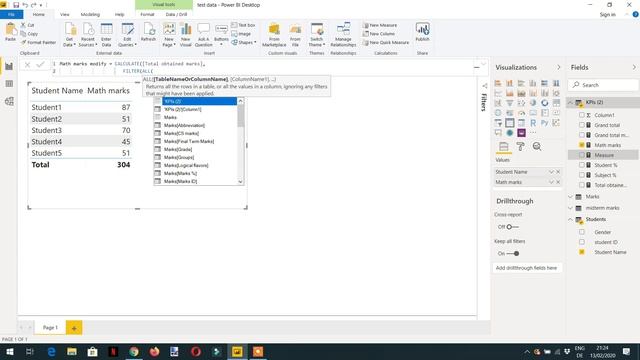Open the File menu
The height and width of the screenshot is (360, 640).
click(11, 14)
